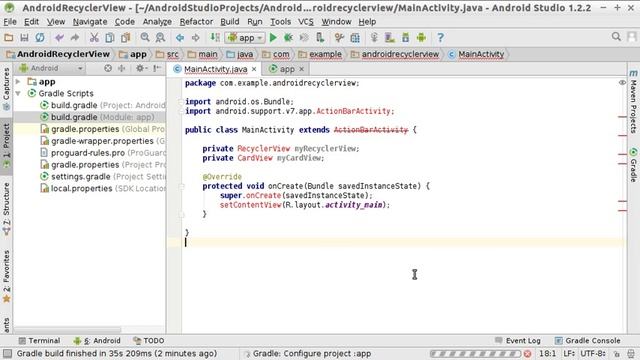Image resolution: width=640 pixels, height=360 pixels.
Task: Click the Replace icon in toolbar
Action: tap(160, 38)
